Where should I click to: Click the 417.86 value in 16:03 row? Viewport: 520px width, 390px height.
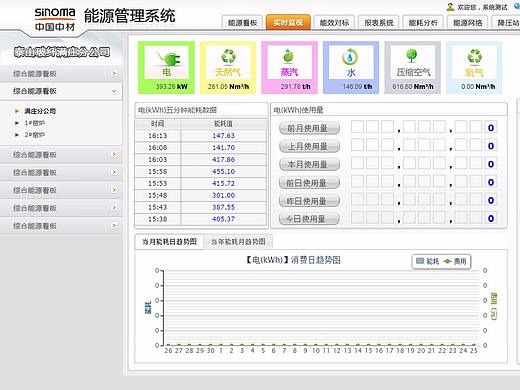coord(223,160)
